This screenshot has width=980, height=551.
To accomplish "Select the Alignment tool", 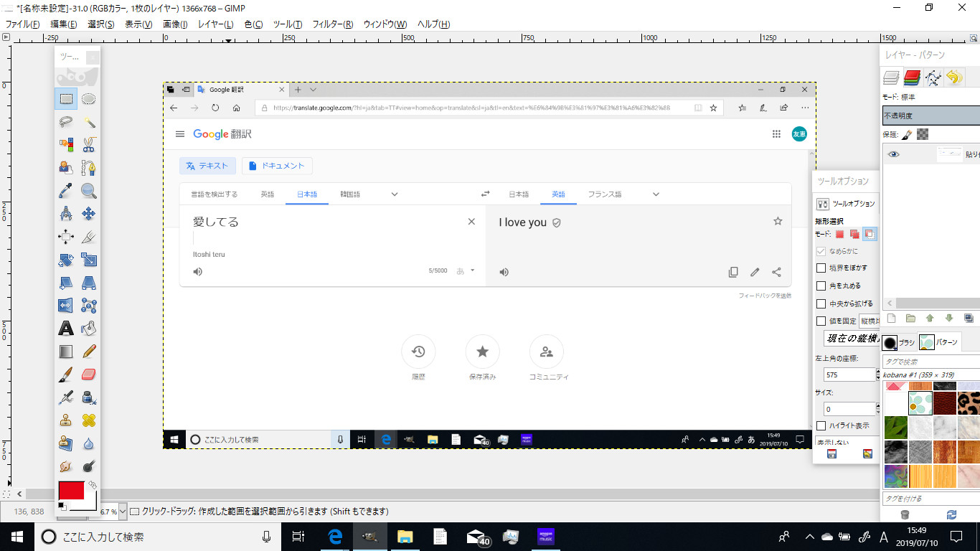I will pyautogui.click(x=66, y=237).
